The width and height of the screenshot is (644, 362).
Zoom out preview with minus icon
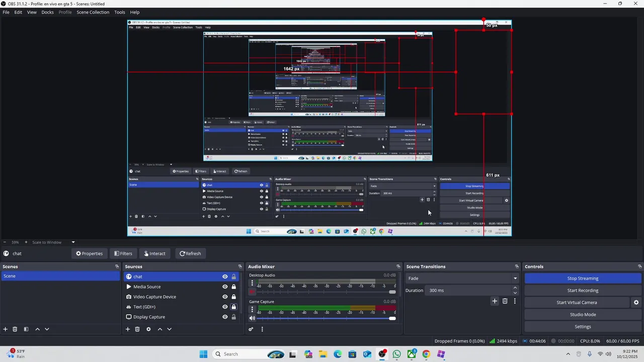(x=5, y=242)
